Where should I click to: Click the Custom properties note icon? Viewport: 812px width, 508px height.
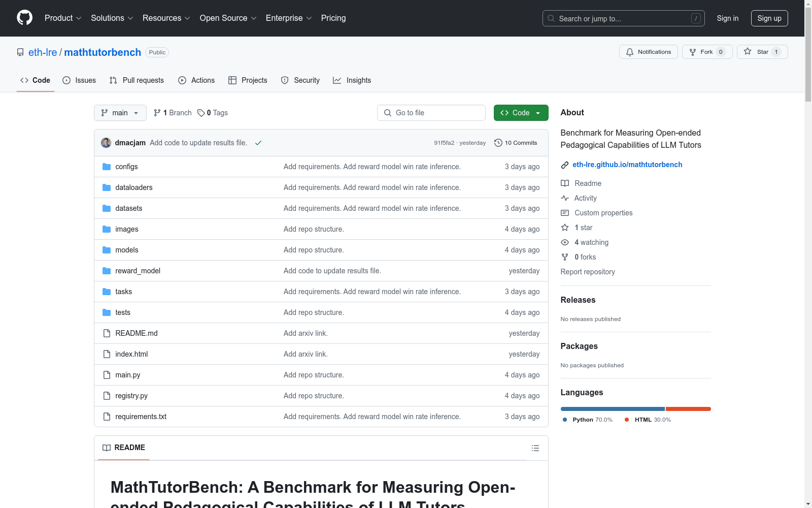pyautogui.click(x=565, y=213)
